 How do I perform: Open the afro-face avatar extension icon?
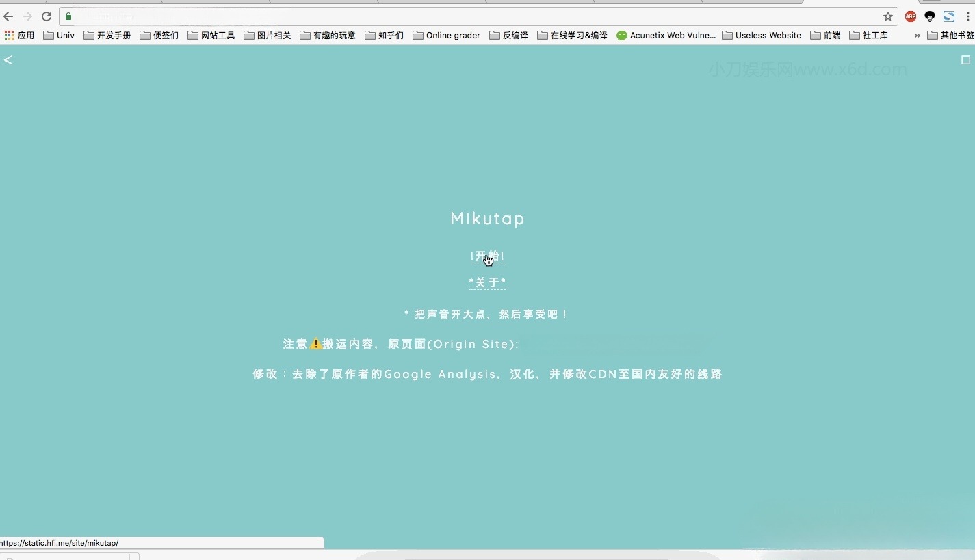pyautogui.click(x=930, y=16)
